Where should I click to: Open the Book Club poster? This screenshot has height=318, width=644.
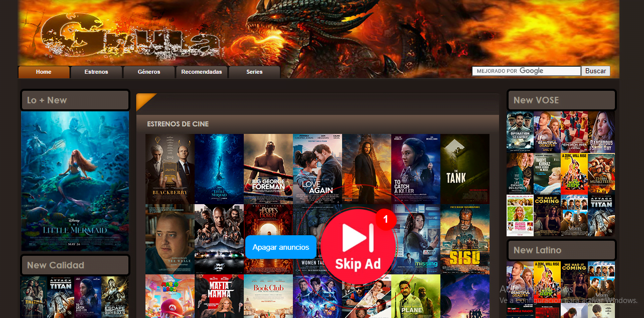268,296
